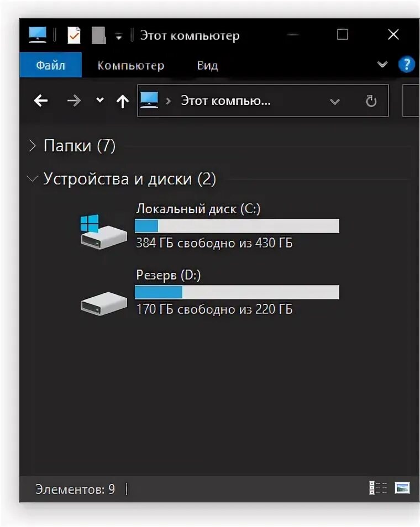The height and width of the screenshot is (527, 420).
Task: Expand the Папки (7) group
Action: click(33, 146)
